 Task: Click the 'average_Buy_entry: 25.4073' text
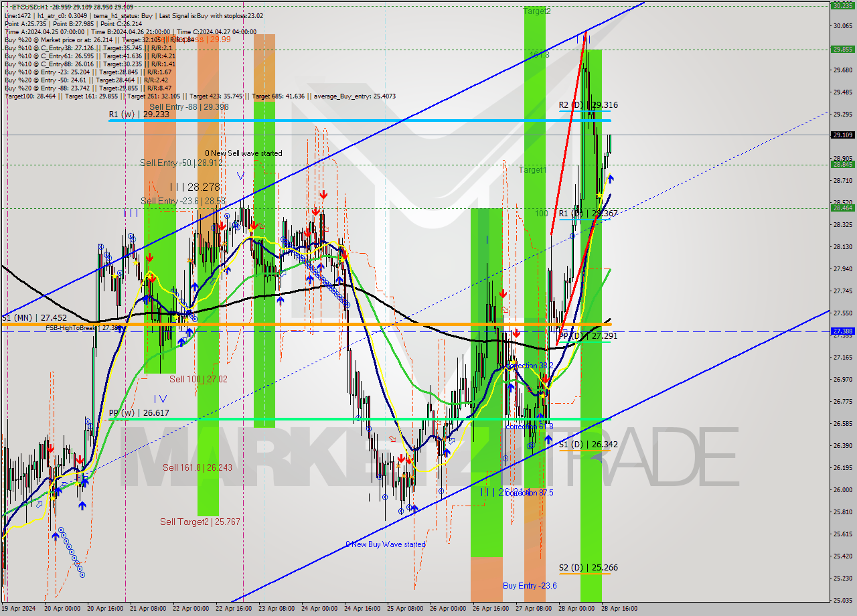pos(354,96)
